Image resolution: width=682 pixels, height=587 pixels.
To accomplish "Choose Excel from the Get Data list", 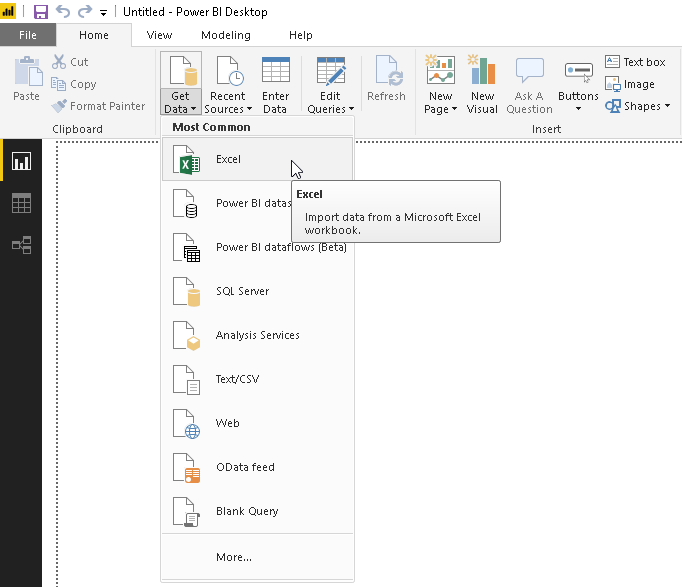I will tap(228, 159).
